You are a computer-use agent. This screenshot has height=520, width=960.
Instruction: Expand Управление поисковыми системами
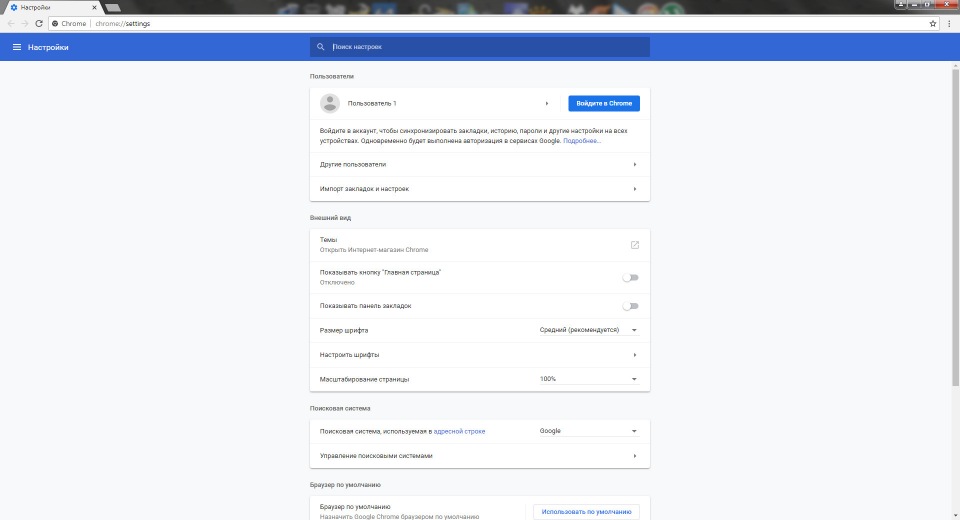click(479, 456)
